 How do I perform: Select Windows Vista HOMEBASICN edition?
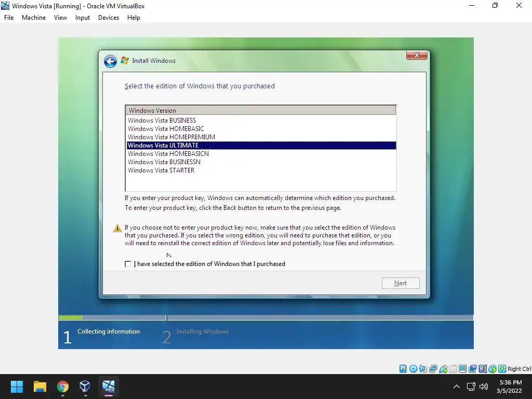[261, 154]
